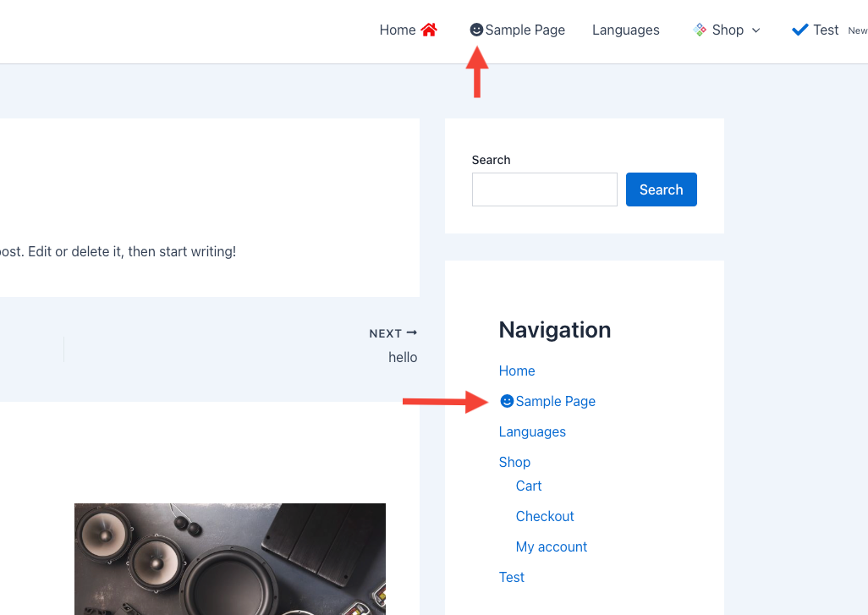Go to the Cart page link
The image size is (868, 615).
coord(529,486)
